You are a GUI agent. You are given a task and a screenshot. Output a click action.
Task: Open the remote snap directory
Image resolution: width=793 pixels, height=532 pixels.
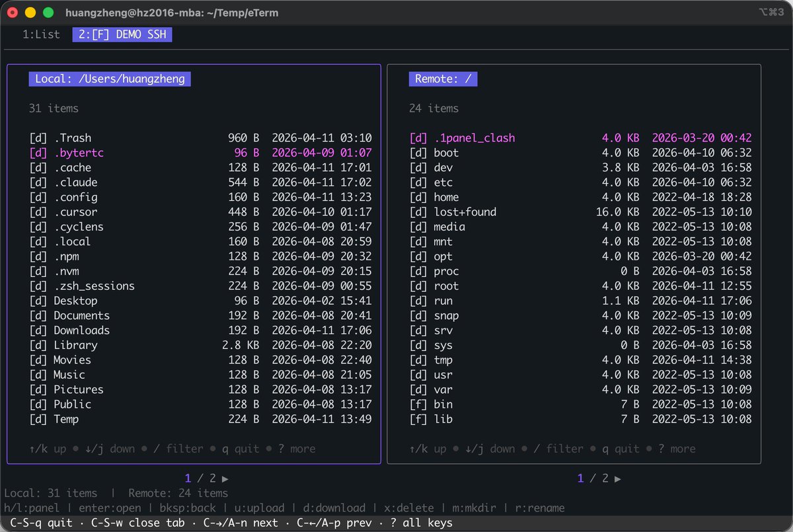point(580,316)
